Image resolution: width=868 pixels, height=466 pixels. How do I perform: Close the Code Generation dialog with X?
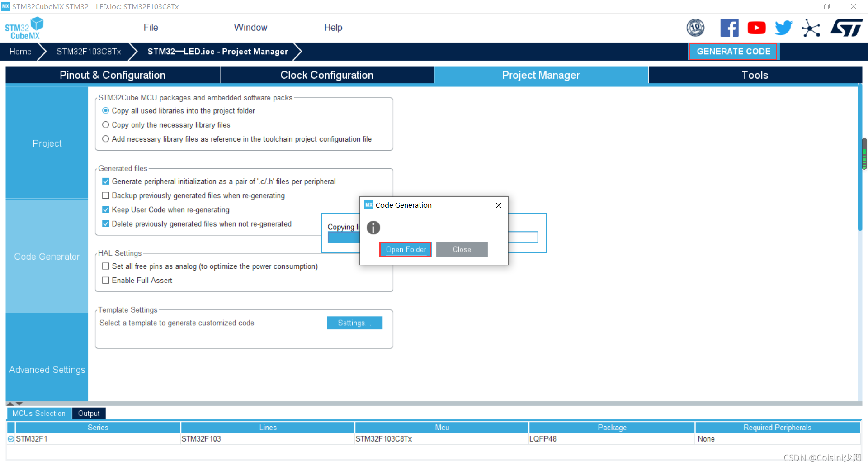(498, 205)
